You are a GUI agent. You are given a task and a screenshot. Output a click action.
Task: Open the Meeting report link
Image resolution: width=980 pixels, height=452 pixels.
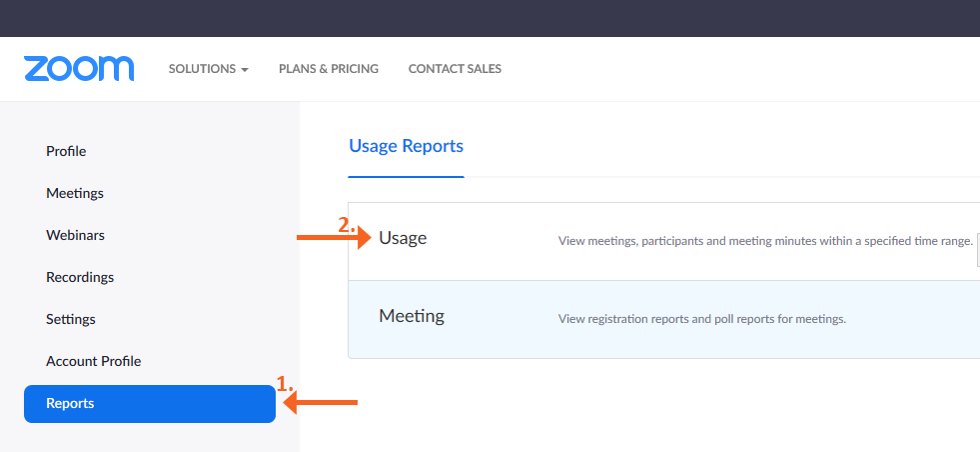(411, 316)
